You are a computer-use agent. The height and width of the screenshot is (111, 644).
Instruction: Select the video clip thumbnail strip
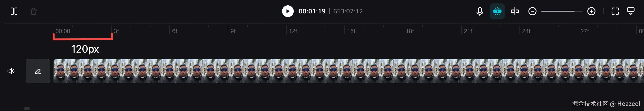point(349,71)
